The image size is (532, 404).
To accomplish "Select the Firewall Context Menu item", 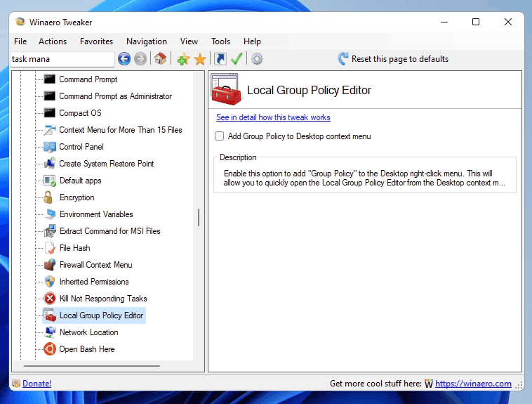I will [95, 265].
